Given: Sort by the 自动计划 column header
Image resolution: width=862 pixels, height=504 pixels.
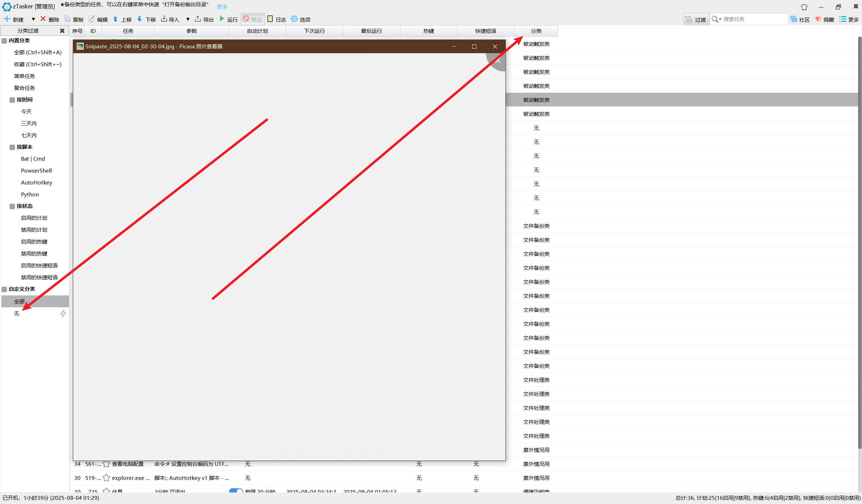Looking at the screenshot, I should tap(257, 31).
